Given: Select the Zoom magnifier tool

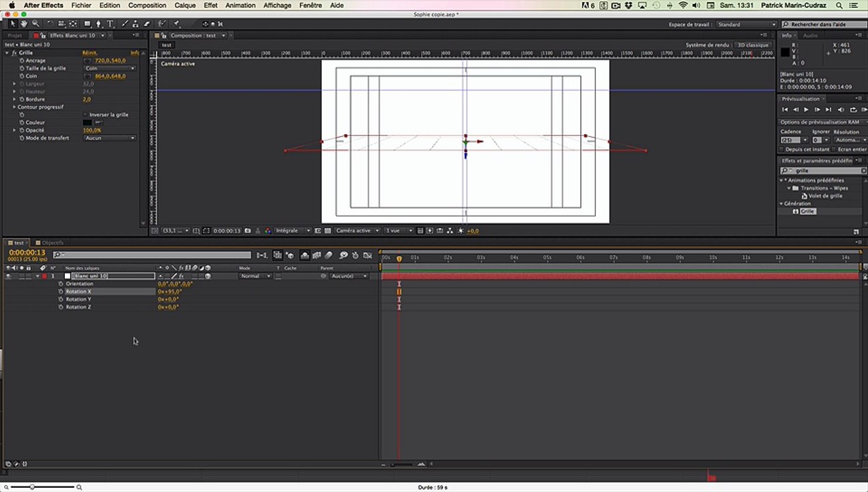Looking at the screenshot, I should (36, 24).
